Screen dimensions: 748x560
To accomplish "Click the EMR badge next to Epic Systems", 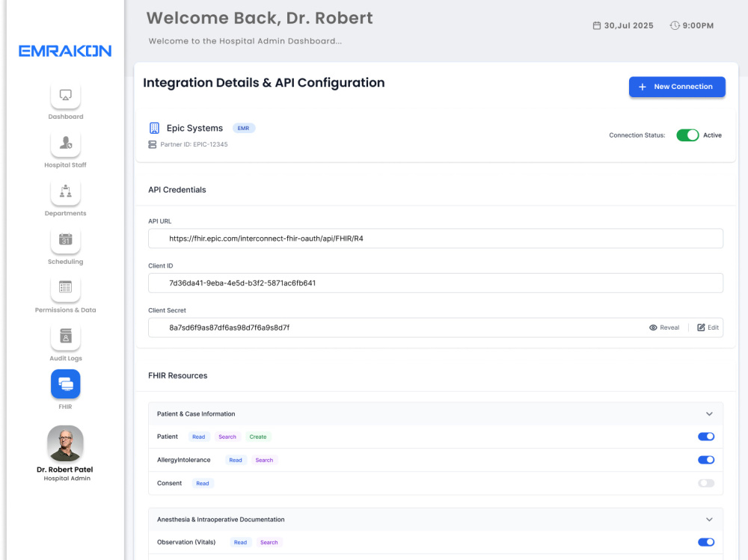I will [x=243, y=129].
